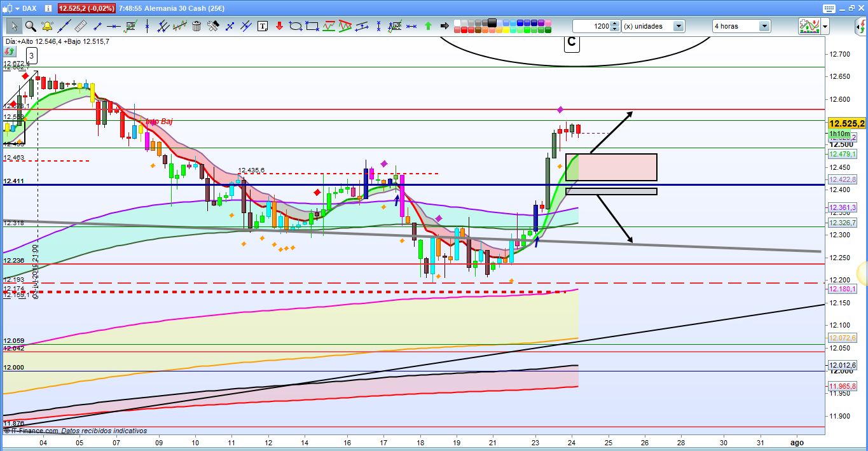The width and height of the screenshot is (868, 451).
Task: Open the yellow alarm bell alerts
Action: [x=47, y=26]
